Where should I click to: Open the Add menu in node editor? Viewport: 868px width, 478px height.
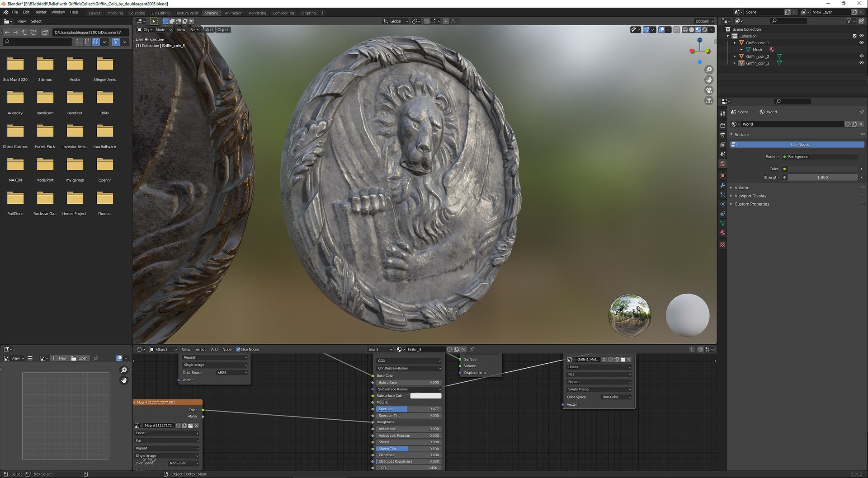pos(214,349)
